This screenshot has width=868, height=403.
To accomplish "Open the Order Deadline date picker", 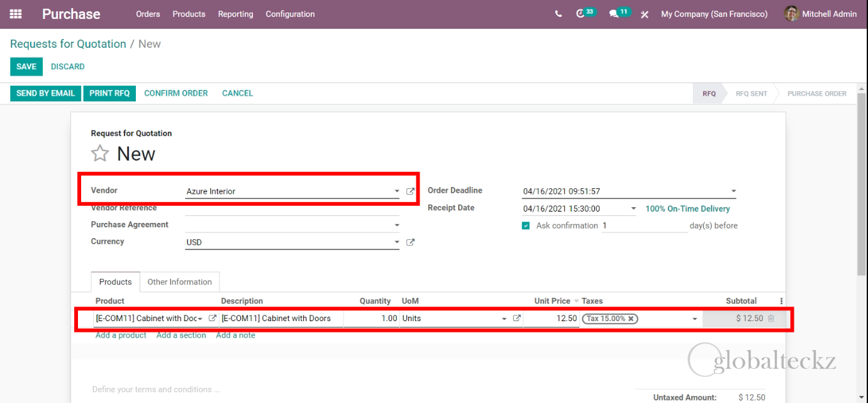I will [x=629, y=191].
